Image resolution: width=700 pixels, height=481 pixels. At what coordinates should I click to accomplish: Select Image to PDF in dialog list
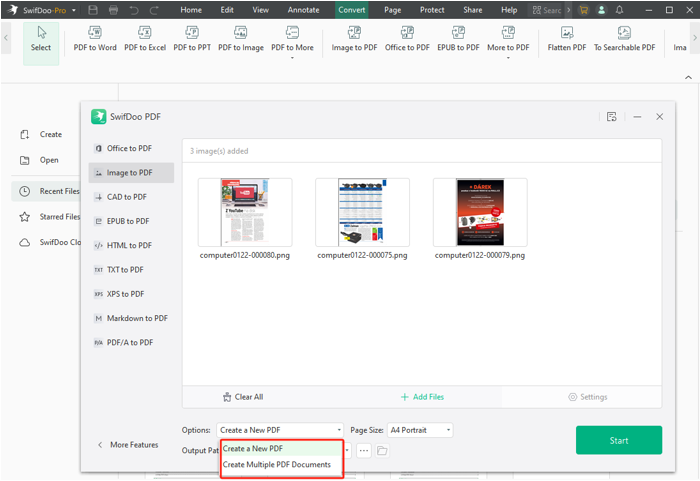click(x=131, y=172)
